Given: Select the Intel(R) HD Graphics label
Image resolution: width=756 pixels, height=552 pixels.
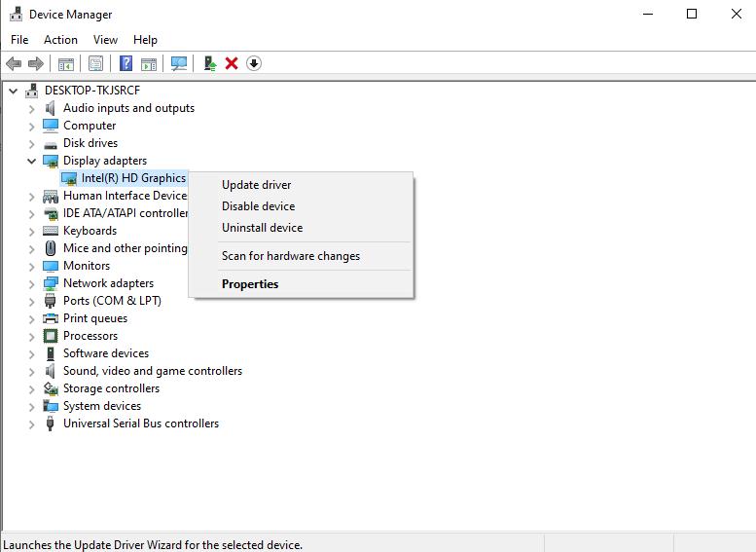Looking at the screenshot, I should [x=133, y=178].
